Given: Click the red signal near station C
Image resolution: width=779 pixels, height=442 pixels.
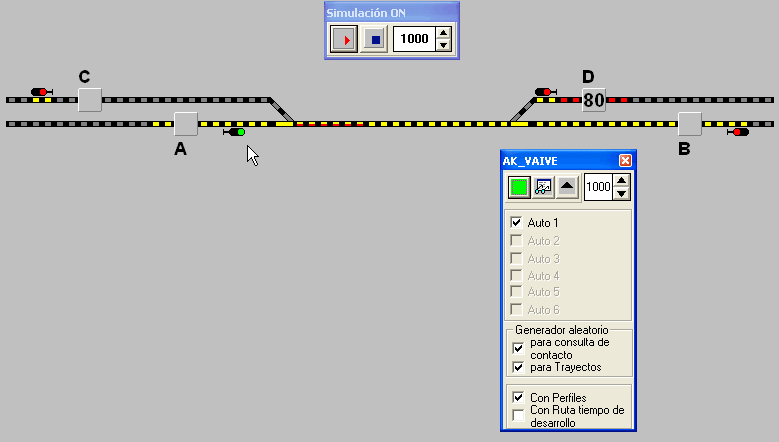Looking at the screenshot, I should [x=42, y=92].
